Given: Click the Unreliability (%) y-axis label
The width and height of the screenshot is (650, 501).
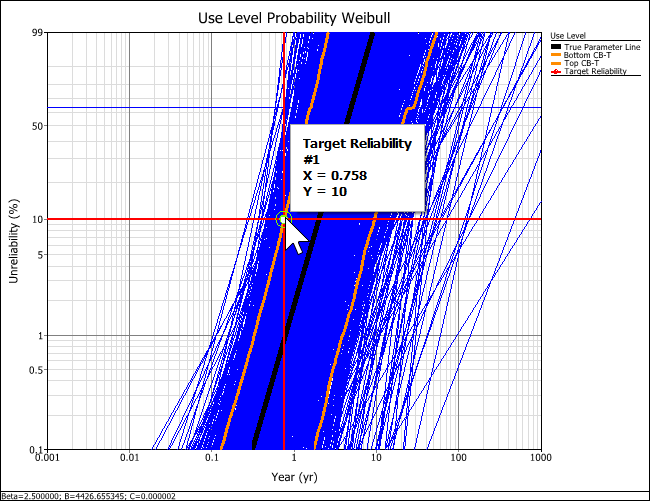Looking at the screenshot, I should coord(14,241).
